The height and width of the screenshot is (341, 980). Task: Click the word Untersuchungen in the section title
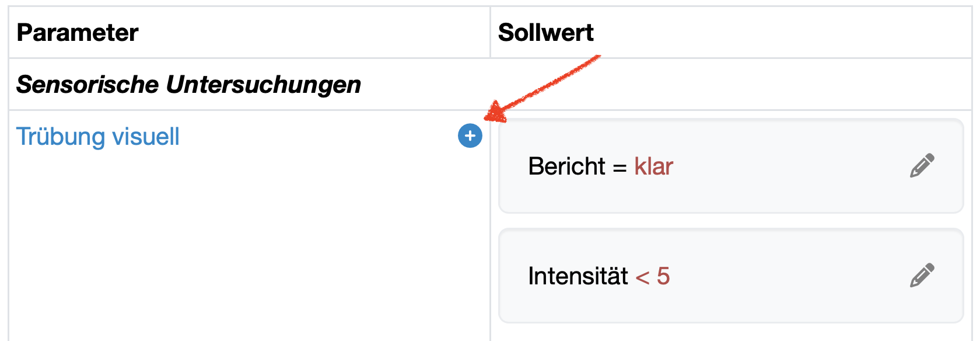(x=264, y=85)
